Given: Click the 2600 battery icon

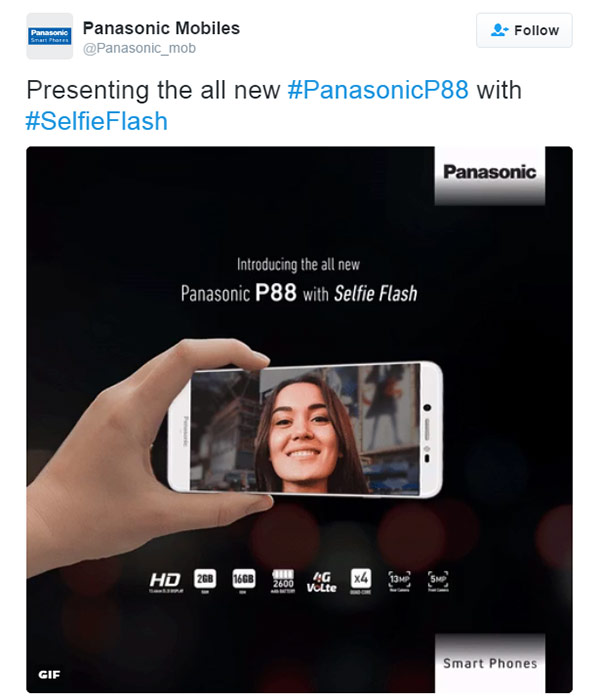Looking at the screenshot, I should tap(283, 581).
